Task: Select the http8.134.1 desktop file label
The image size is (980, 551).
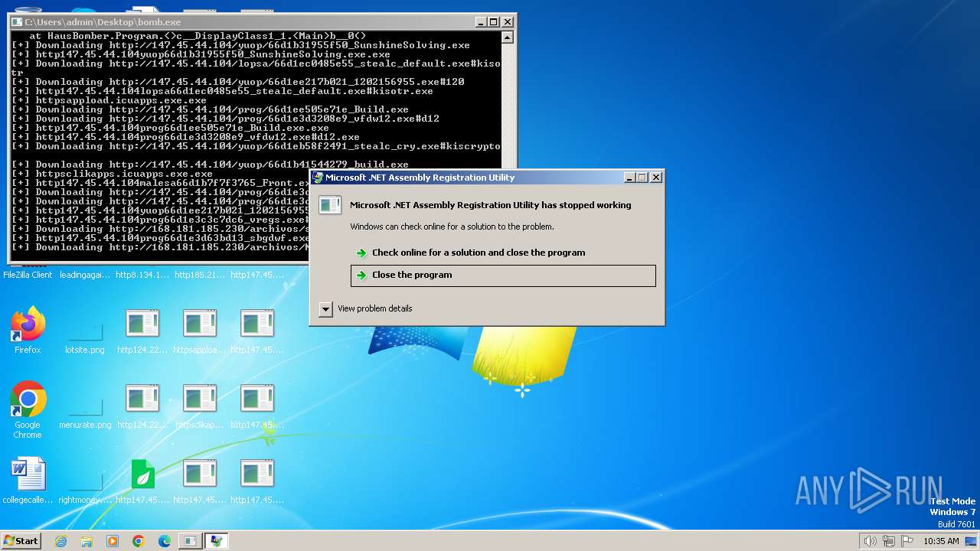Action: pyautogui.click(x=142, y=275)
